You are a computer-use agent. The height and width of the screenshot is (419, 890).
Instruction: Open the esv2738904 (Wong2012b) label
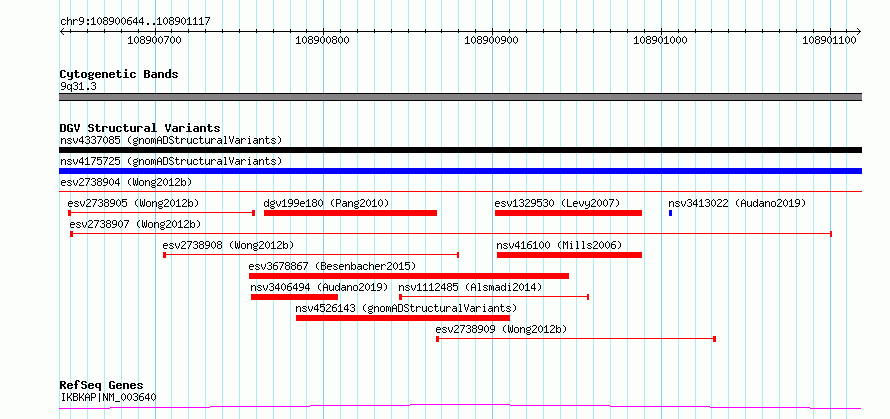(126, 182)
